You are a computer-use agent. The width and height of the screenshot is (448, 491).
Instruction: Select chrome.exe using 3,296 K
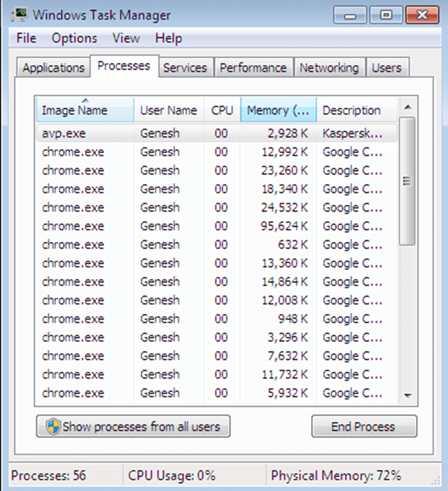217,337
